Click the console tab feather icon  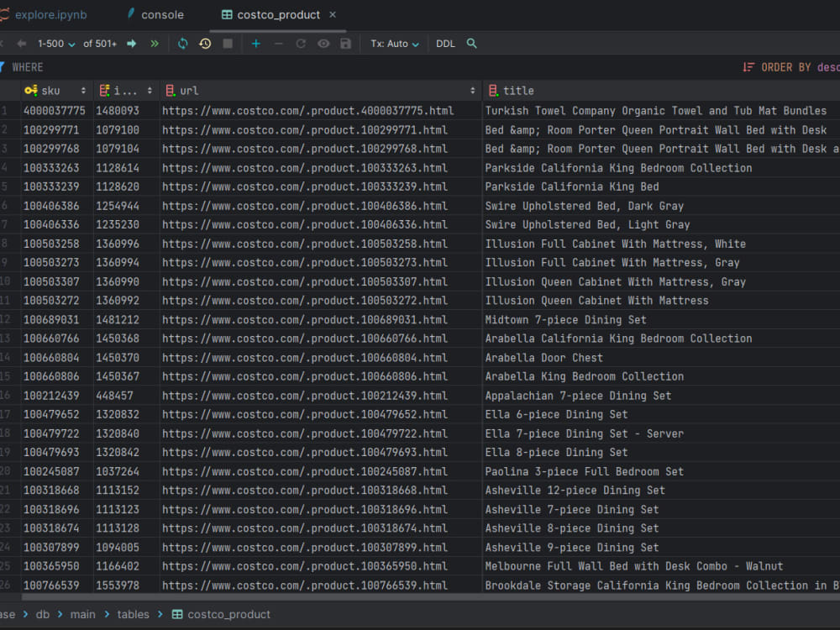tap(131, 14)
